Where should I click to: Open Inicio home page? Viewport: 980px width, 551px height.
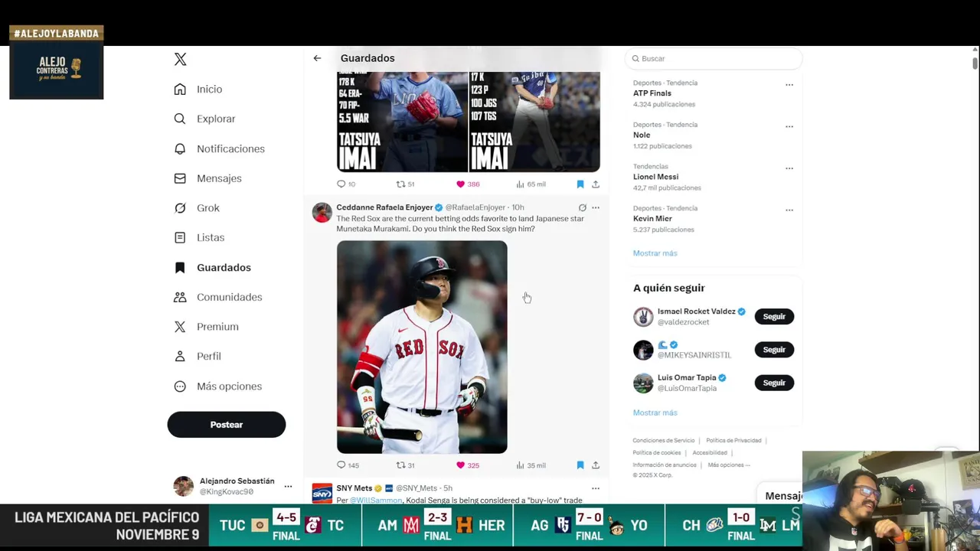click(x=198, y=90)
